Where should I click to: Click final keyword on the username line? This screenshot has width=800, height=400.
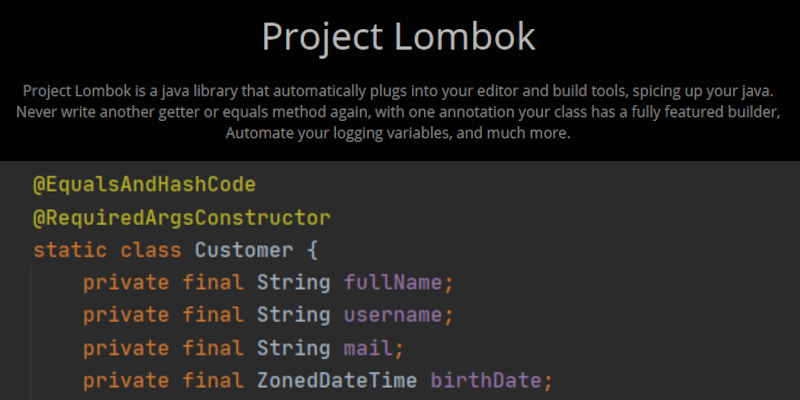click(213, 315)
